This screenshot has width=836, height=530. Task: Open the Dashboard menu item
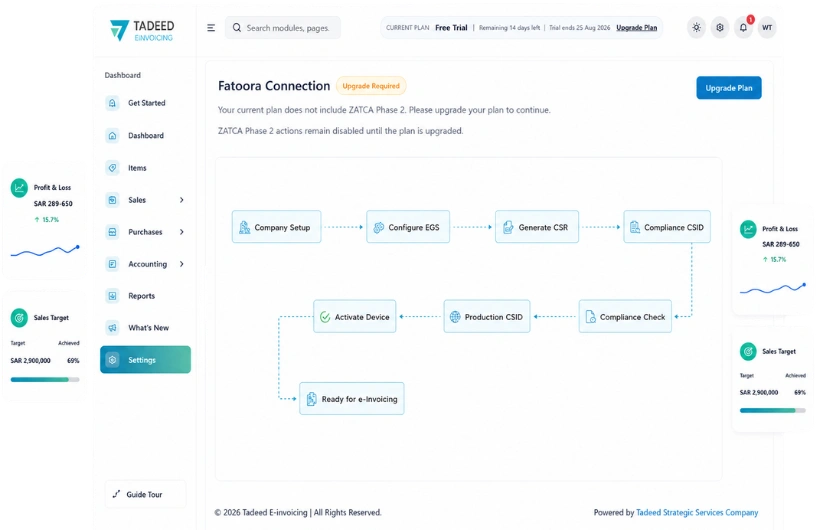[x=145, y=135]
